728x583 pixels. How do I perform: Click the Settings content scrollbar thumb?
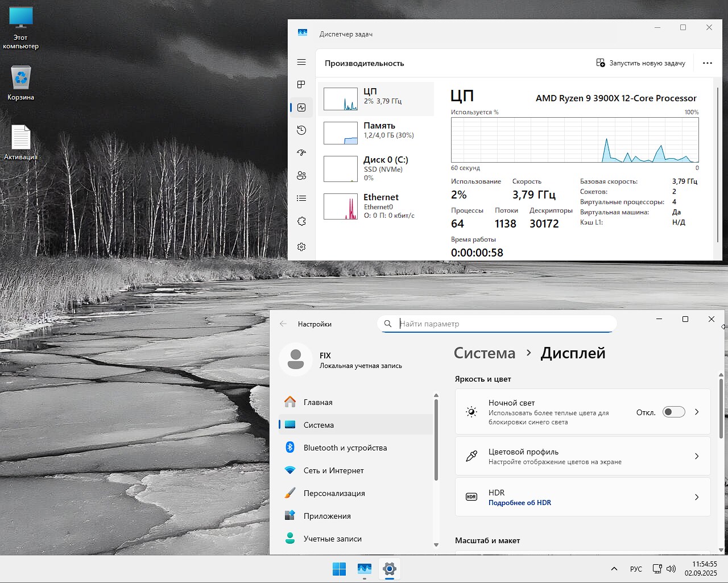coord(721,408)
